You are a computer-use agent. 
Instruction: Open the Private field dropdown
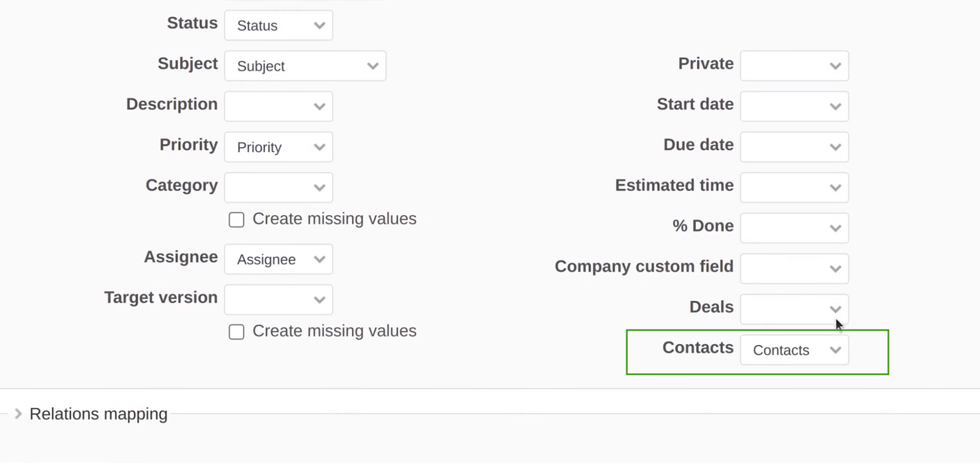point(794,66)
